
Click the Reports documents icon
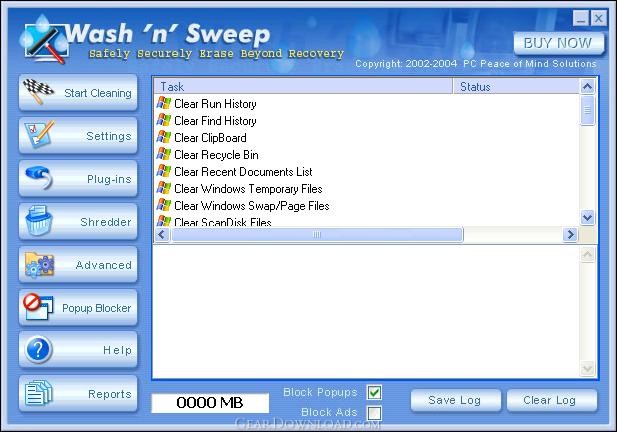(39, 393)
